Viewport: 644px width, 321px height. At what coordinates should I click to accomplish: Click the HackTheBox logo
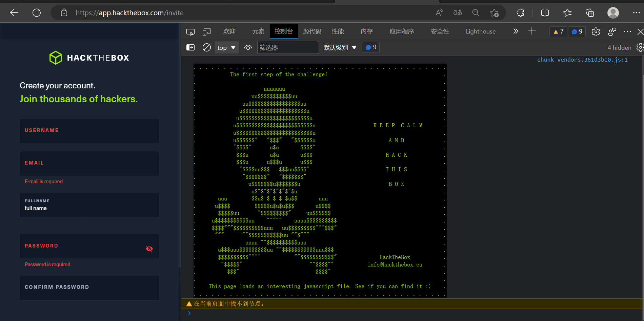click(x=89, y=58)
